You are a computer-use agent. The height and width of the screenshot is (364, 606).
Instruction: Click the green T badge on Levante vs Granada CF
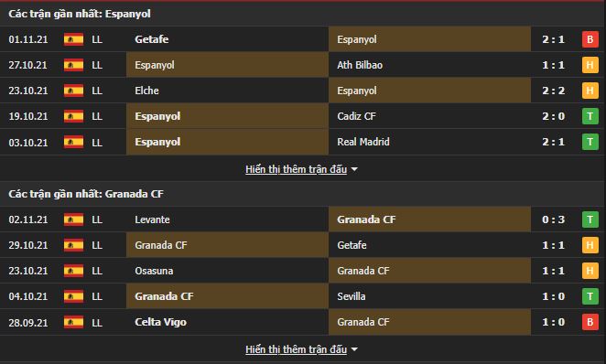click(x=590, y=219)
